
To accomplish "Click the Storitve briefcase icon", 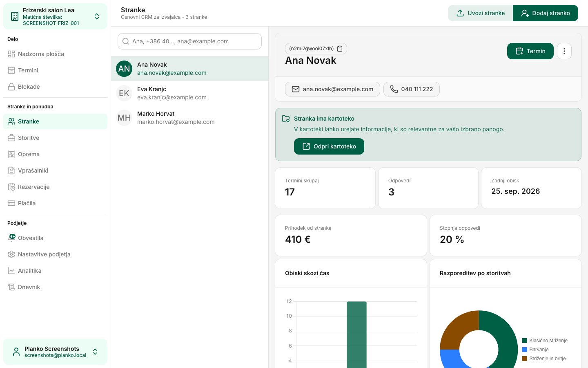I will pyautogui.click(x=11, y=138).
